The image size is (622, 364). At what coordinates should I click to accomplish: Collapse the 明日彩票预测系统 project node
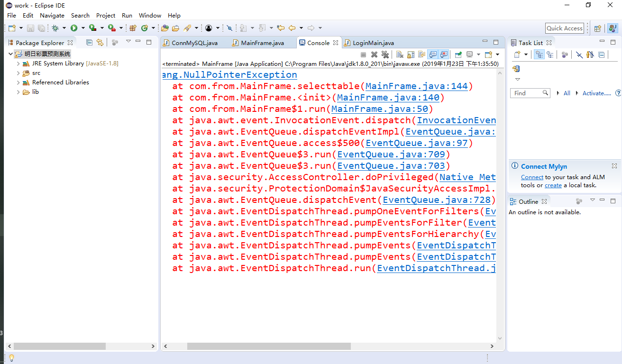(x=10, y=54)
